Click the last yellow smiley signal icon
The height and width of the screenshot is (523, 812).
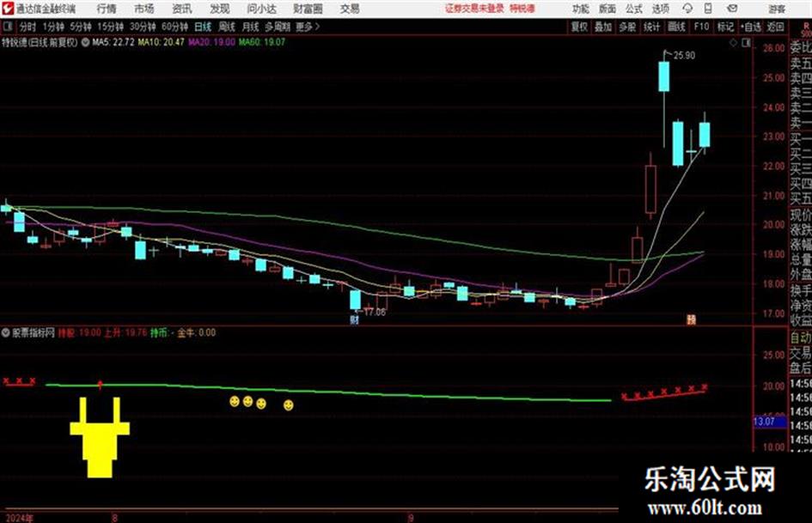point(289,405)
